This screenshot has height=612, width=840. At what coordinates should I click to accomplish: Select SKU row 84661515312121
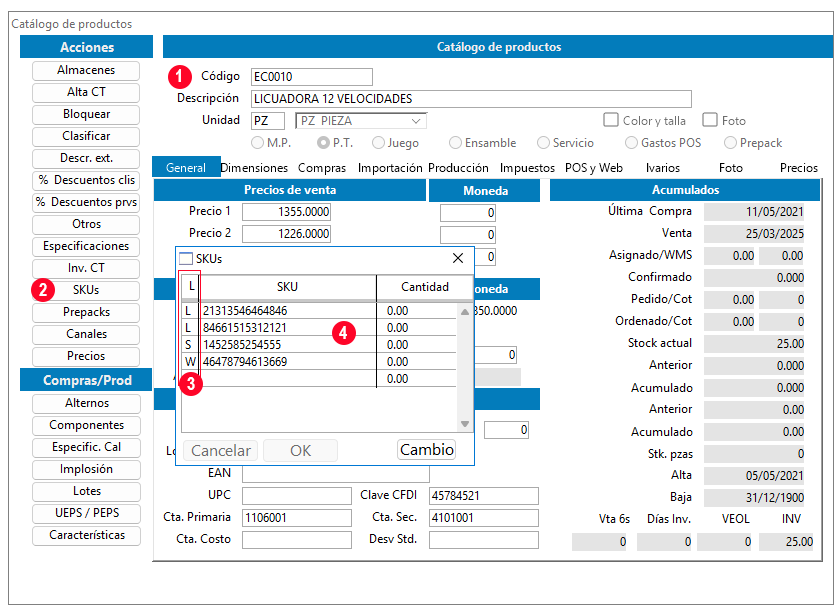tap(319, 328)
